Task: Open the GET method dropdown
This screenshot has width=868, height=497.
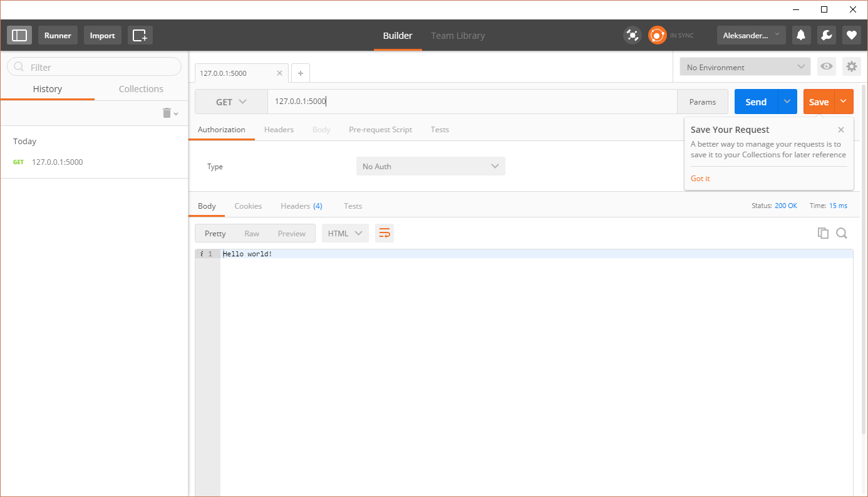Action: click(x=231, y=102)
